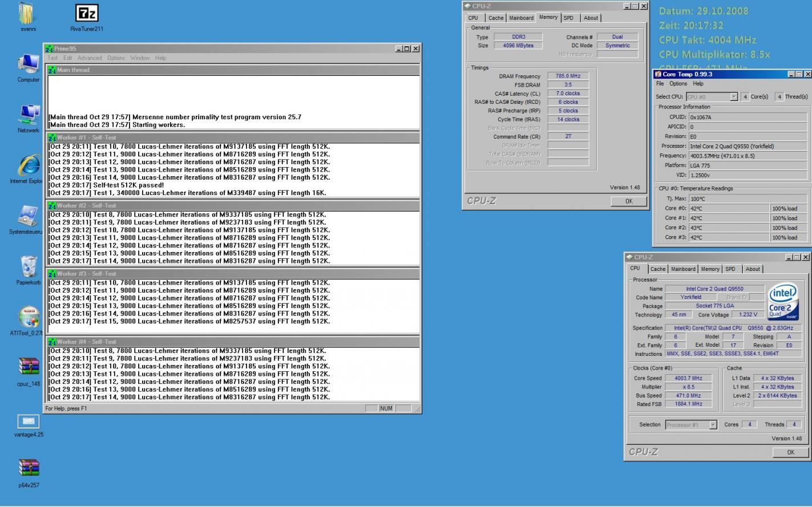
Task: Open the vantage4,25 desktop icon
Action: point(28,421)
